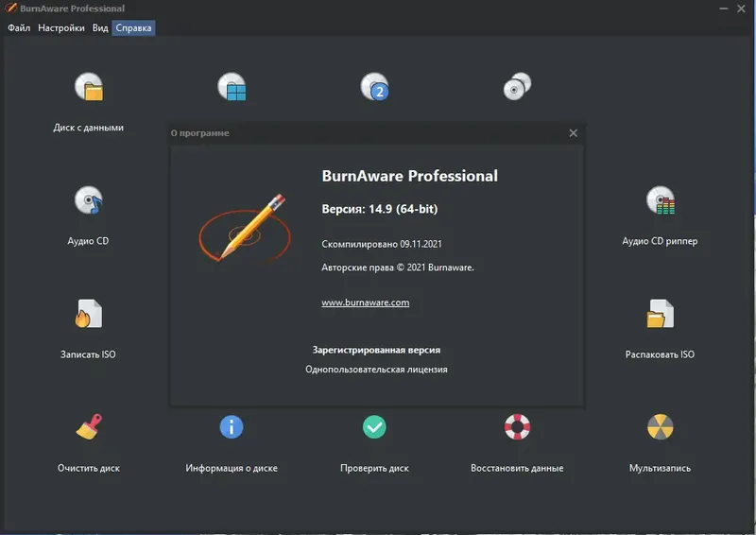Follow the www.burnaware.com link
The width and height of the screenshot is (756, 535).
pos(366,302)
